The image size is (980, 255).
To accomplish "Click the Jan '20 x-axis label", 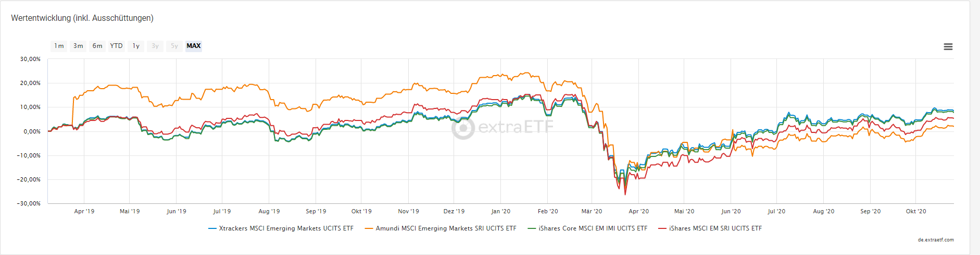I will 501,211.
